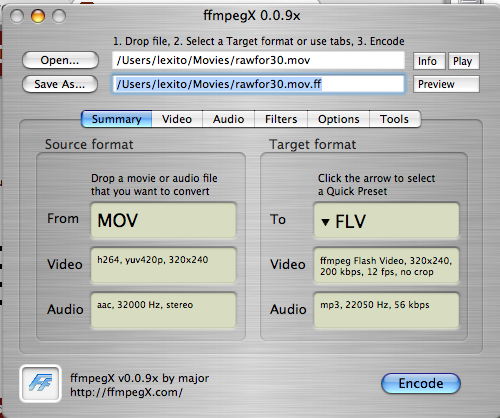Click the Save As output path field
The width and height of the screenshot is (500, 418).
pos(258,84)
